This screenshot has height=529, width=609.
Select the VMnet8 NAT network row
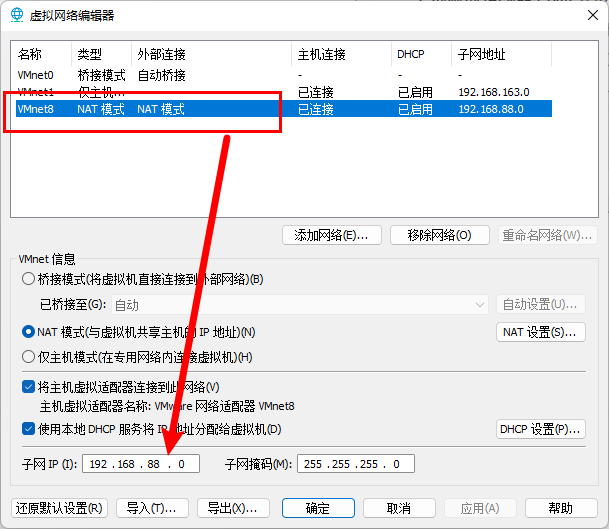(36, 109)
